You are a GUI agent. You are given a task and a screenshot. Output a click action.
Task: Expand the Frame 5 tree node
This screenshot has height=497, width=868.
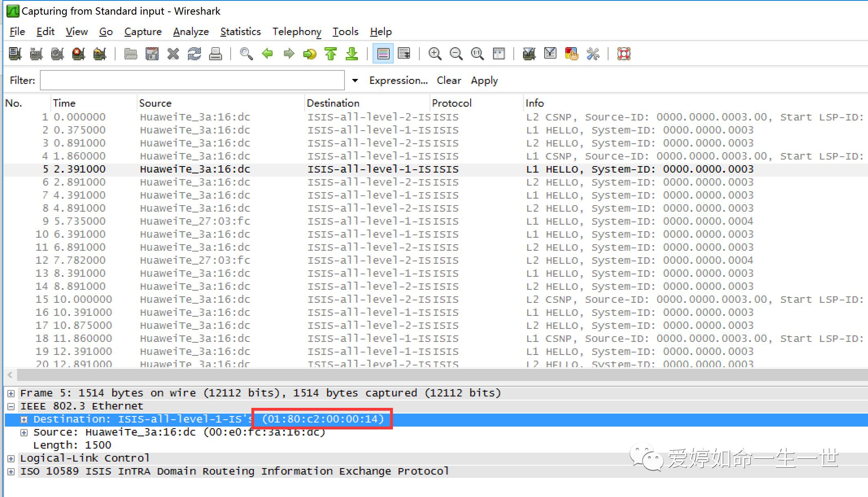point(11,393)
